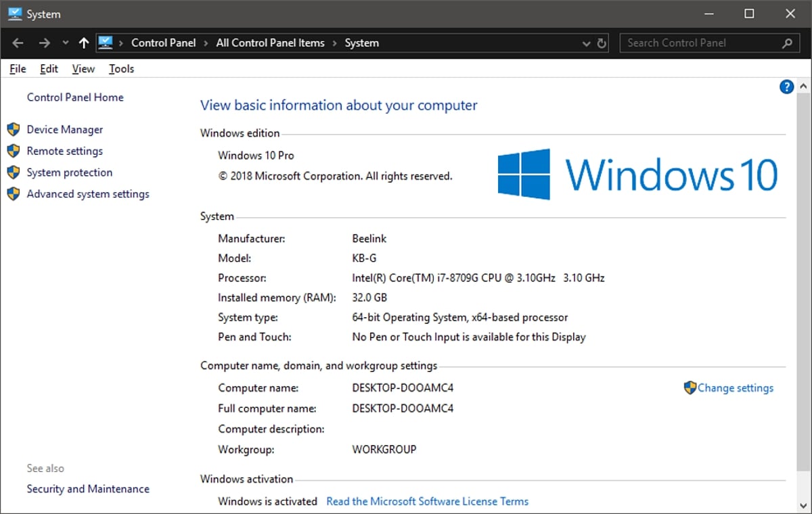Click the back navigation arrow
Screen dimensions: 812x514
[18, 43]
